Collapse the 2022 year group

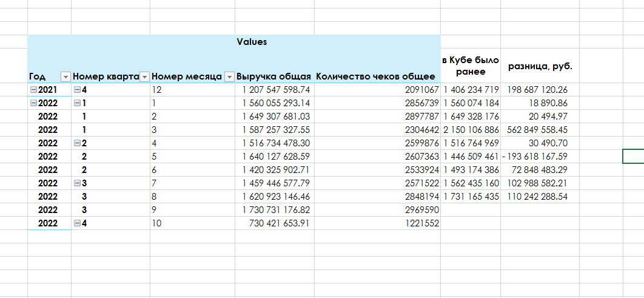34,103
